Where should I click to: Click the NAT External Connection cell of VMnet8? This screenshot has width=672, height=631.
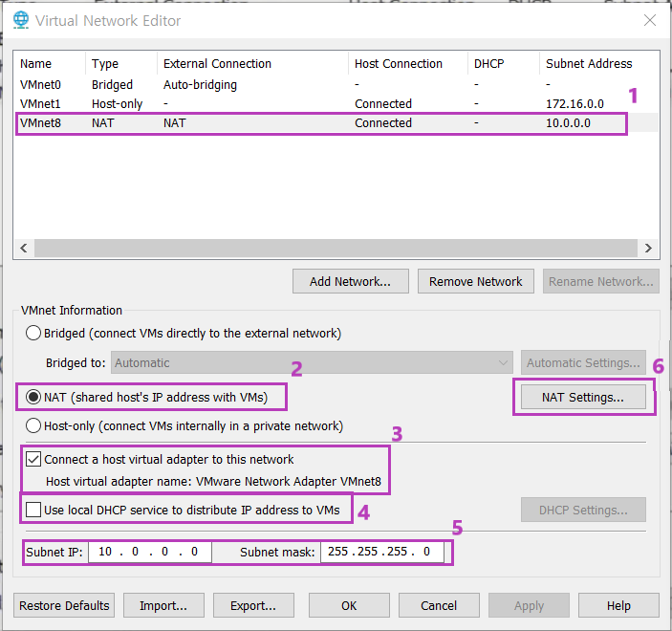[174, 123]
